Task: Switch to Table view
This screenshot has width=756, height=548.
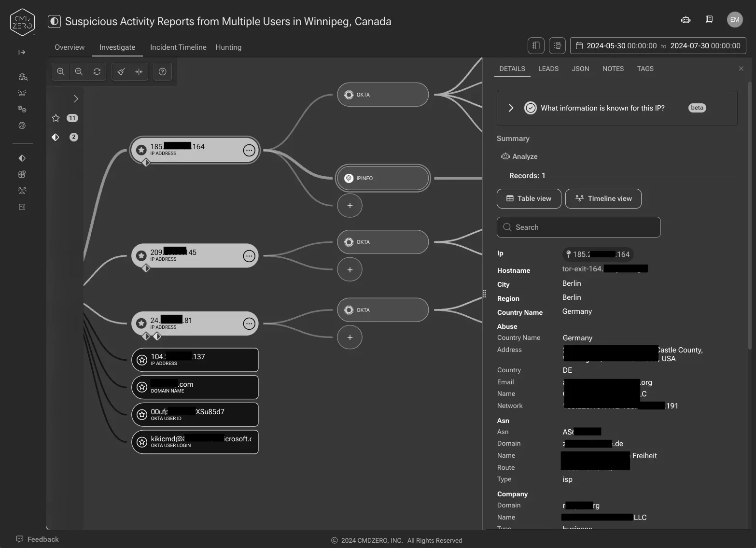Action: (x=529, y=198)
